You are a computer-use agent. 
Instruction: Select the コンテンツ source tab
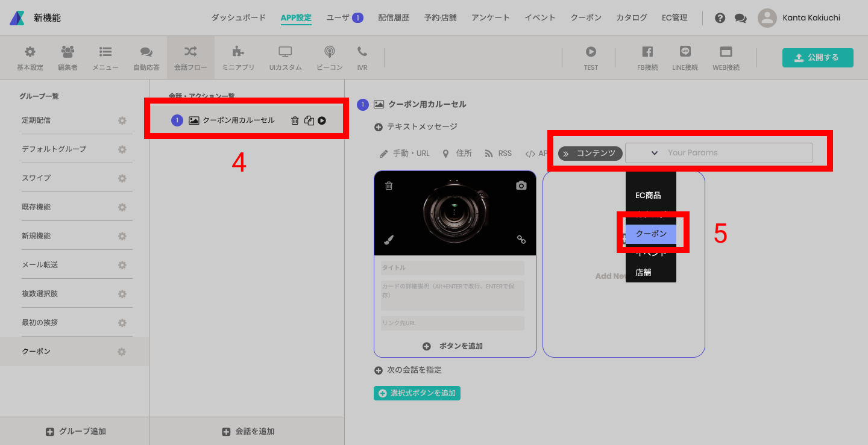[x=590, y=153]
